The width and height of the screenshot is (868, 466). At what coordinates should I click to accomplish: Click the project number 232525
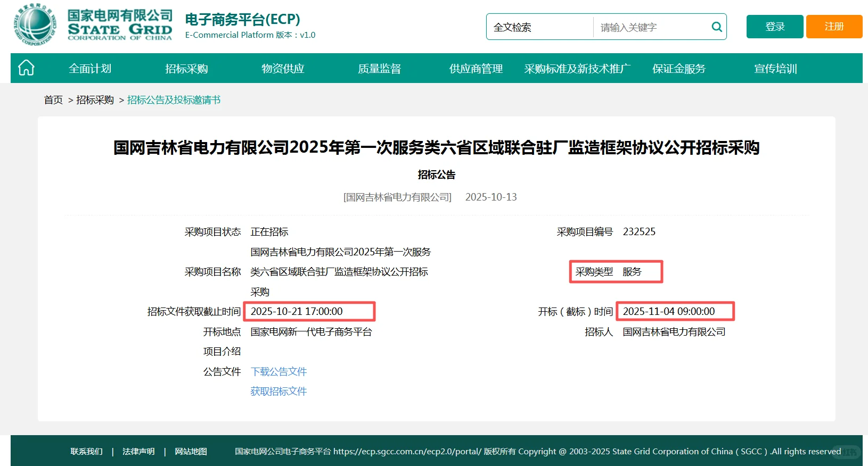639,232
